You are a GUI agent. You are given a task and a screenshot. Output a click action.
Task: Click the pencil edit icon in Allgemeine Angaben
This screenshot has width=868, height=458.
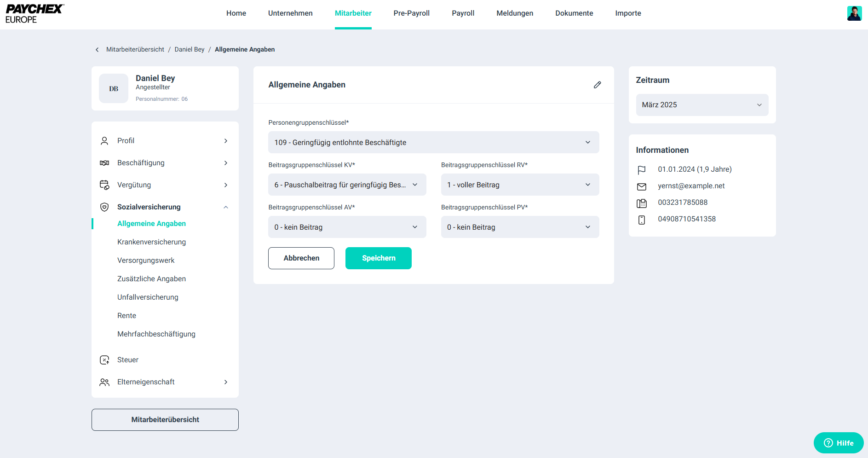point(597,85)
